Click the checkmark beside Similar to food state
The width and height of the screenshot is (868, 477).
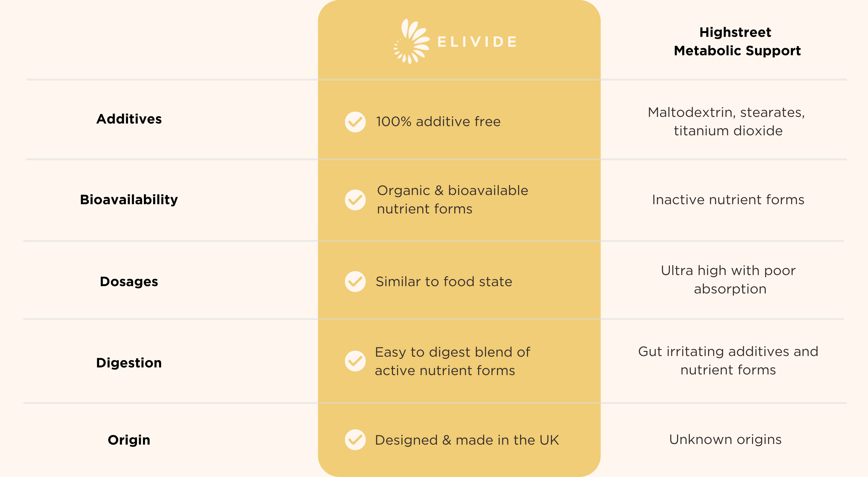(355, 282)
